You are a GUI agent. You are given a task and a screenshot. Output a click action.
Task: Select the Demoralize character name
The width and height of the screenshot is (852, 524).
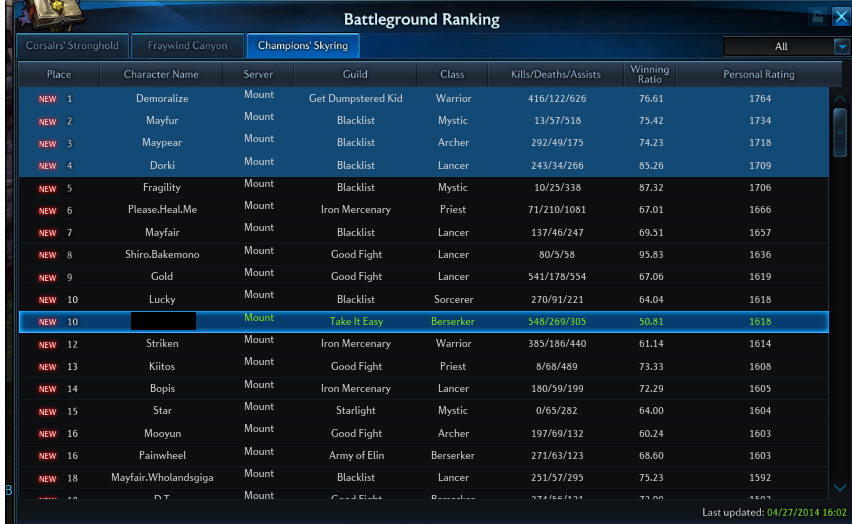162,98
